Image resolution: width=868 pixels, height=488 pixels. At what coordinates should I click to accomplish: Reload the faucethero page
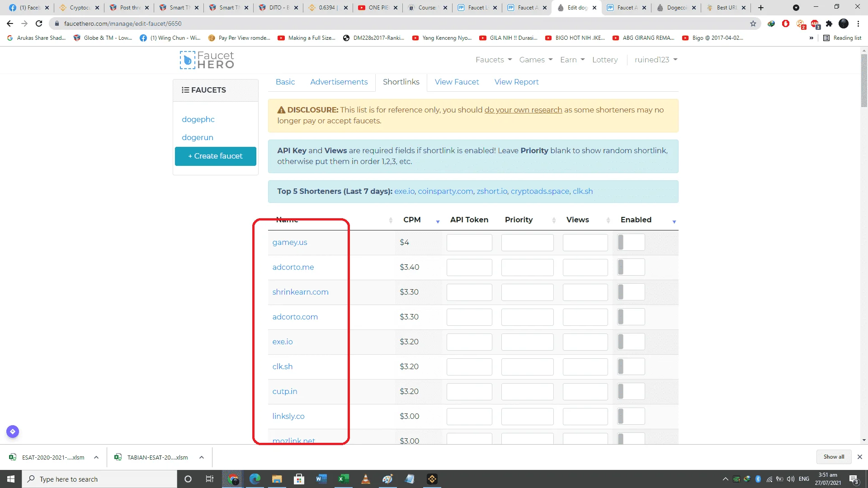click(x=39, y=23)
